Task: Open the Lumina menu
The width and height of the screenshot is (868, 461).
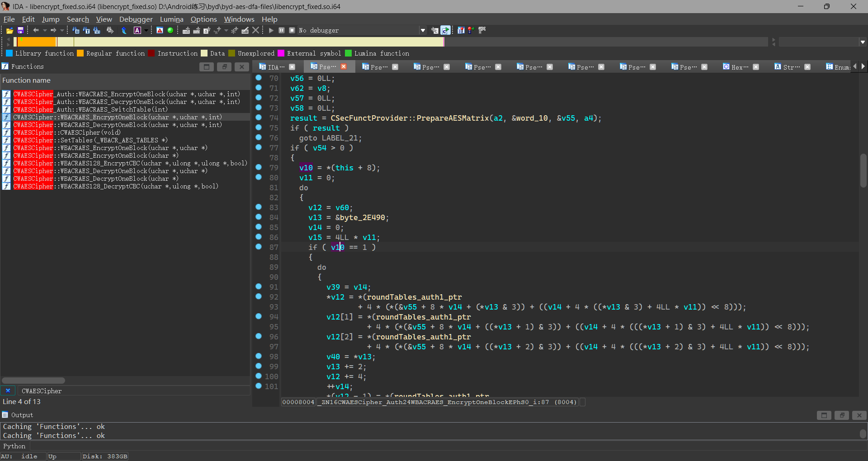Action: point(172,19)
